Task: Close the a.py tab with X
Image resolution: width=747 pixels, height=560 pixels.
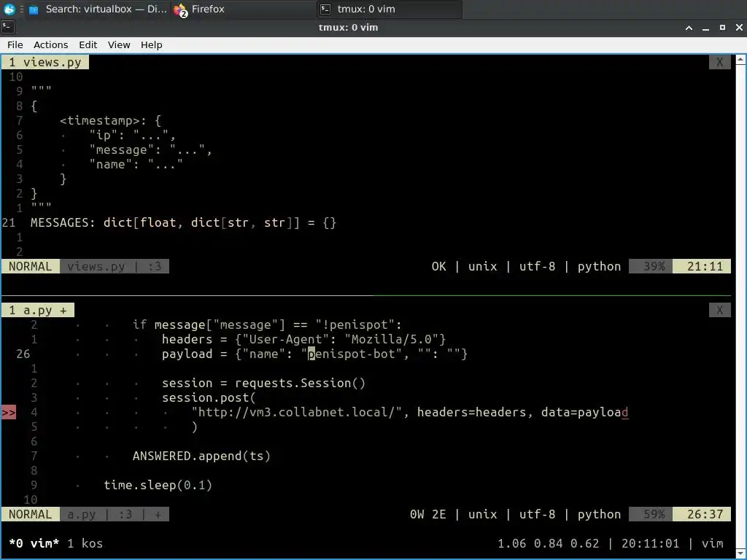Action: [x=719, y=311]
